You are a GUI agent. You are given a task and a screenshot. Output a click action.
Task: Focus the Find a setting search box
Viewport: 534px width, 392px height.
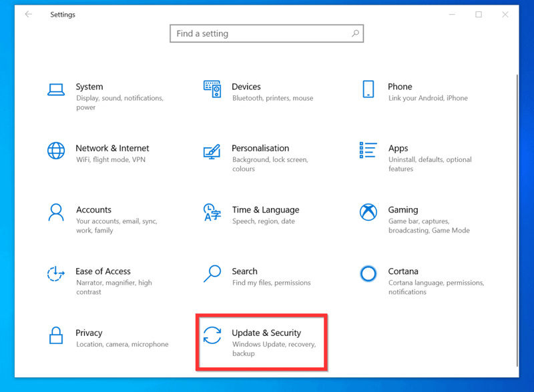[x=266, y=33]
